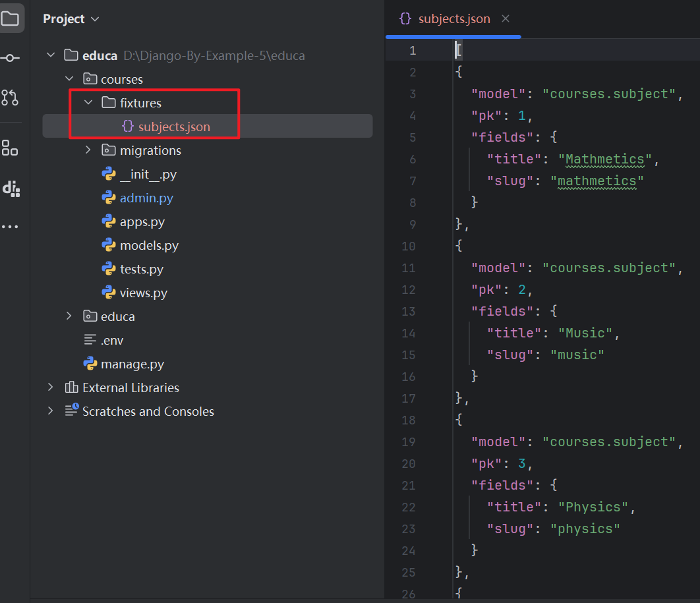This screenshot has width=700, height=603.
Task: Click line number 10 in the gutter
Action: pyautogui.click(x=409, y=246)
